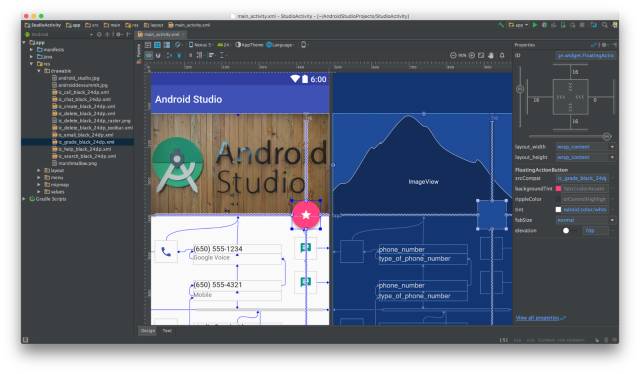This screenshot has height=374, width=640.
Task: Open the layout_height dropdown arrow
Action: click(612, 157)
